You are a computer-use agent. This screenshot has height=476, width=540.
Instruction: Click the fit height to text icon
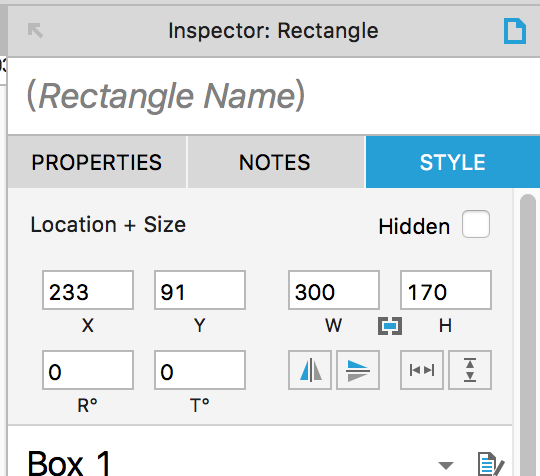click(470, 370)
